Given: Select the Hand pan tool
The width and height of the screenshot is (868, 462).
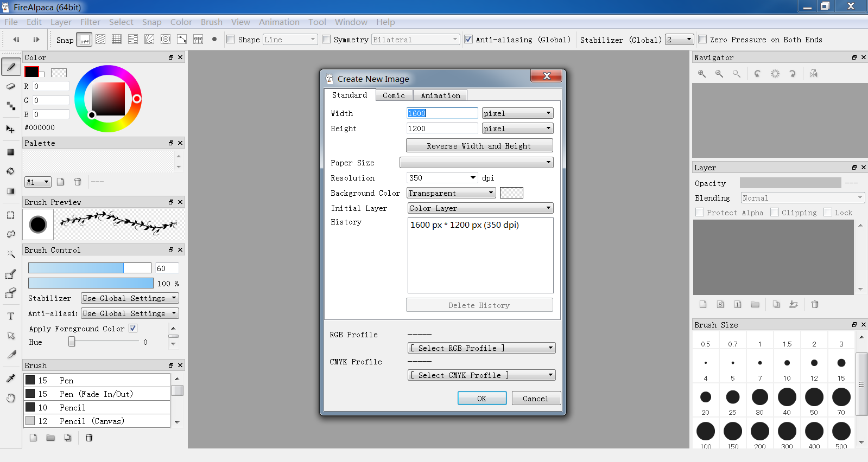Looking at the screenshot, I should (x=10, y=399).
